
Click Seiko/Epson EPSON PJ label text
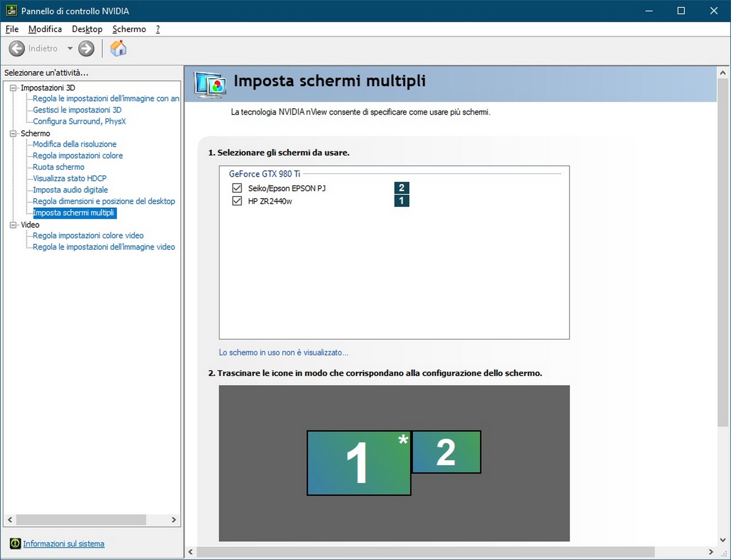287,188
